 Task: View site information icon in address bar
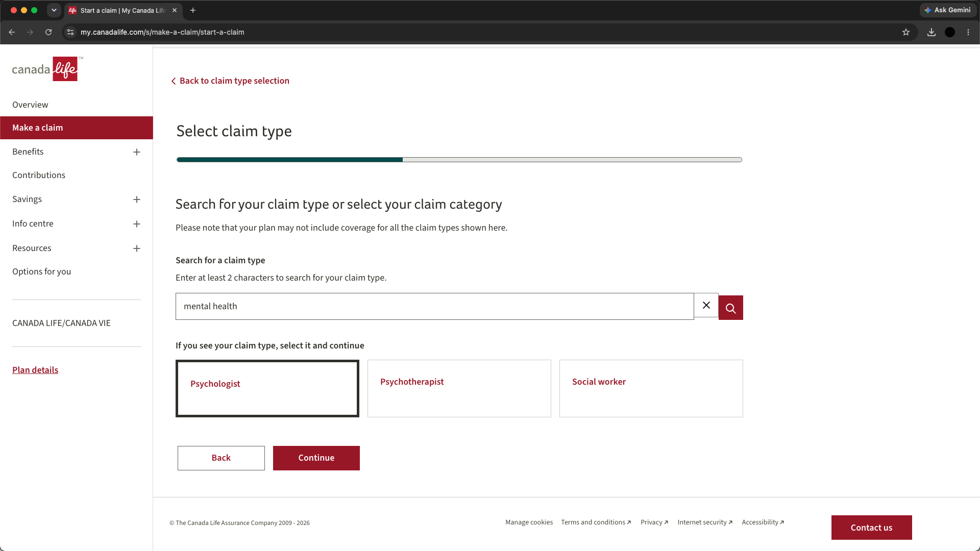coord(70,32)
